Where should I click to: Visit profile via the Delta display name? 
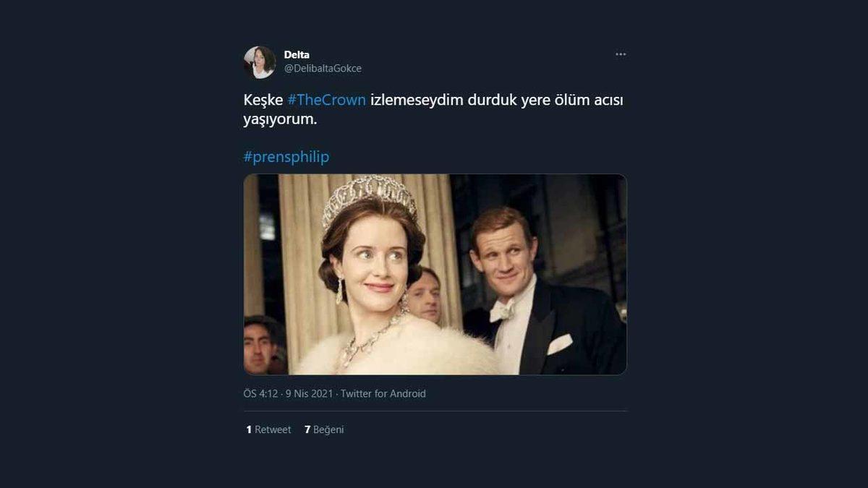298,54
